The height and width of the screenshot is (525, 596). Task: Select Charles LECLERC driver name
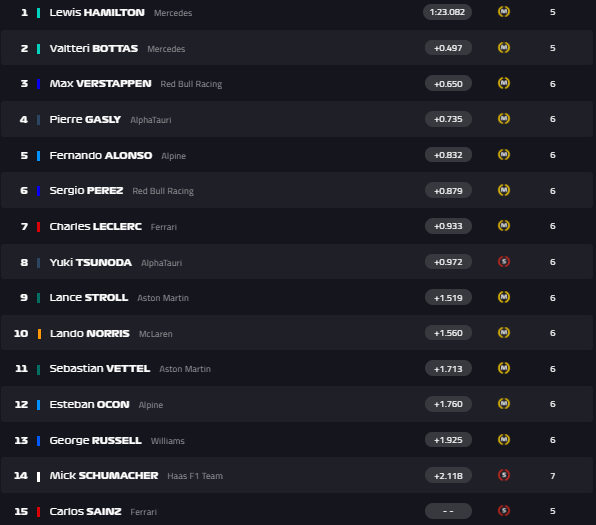96,227
